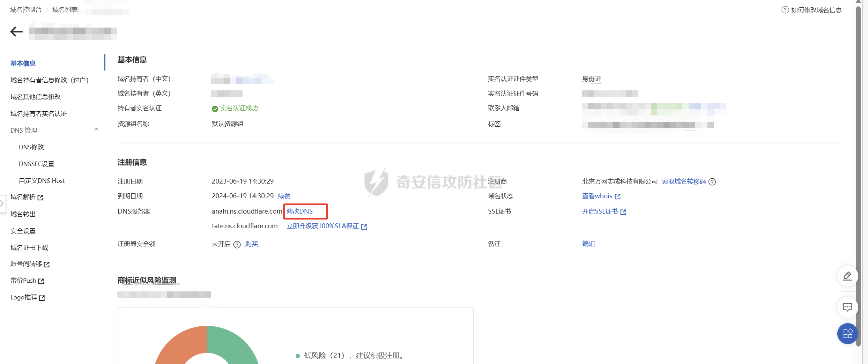Click external link icon beside 查看whois

click(617, 196)
